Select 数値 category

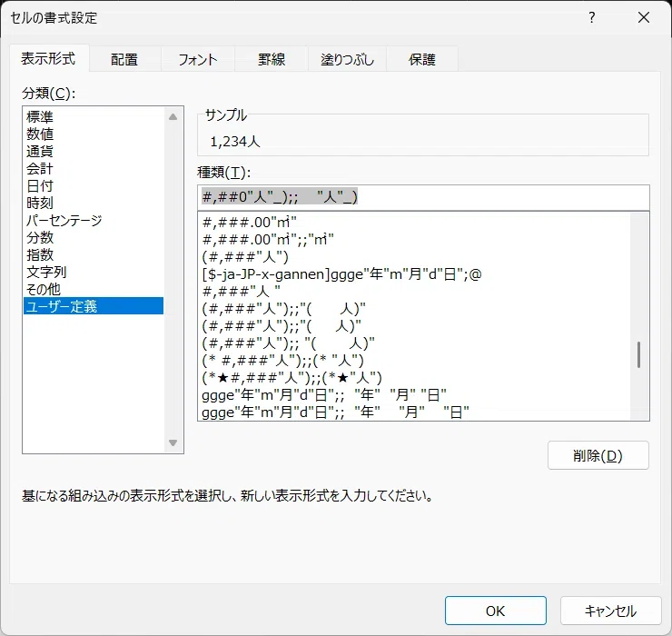94,134
